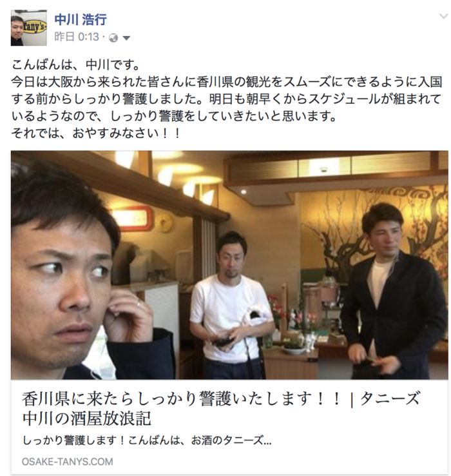Screen dimensions: 451x476
Task: Select the man in dark jacket in photo
Action: 394,292
